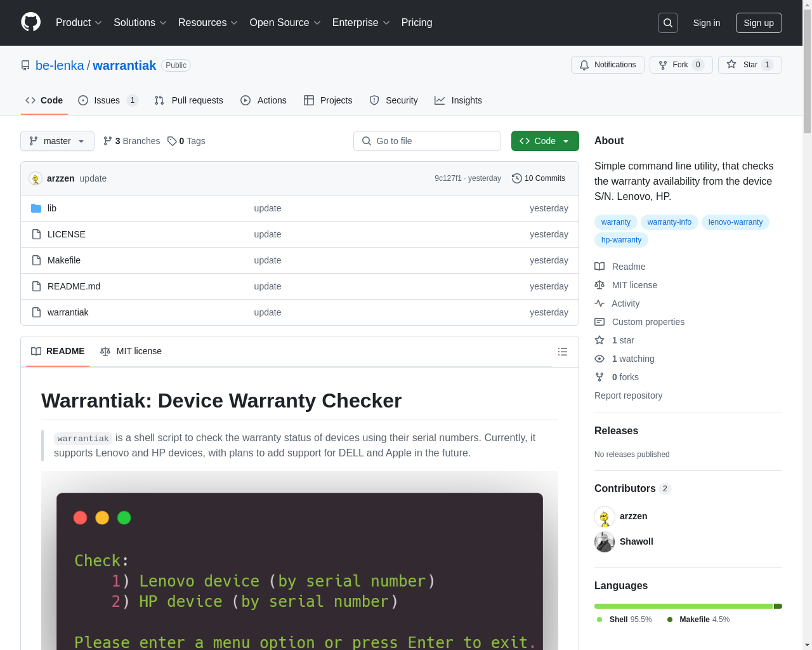View the 1 star stargazers link

(x=614, y=340)
